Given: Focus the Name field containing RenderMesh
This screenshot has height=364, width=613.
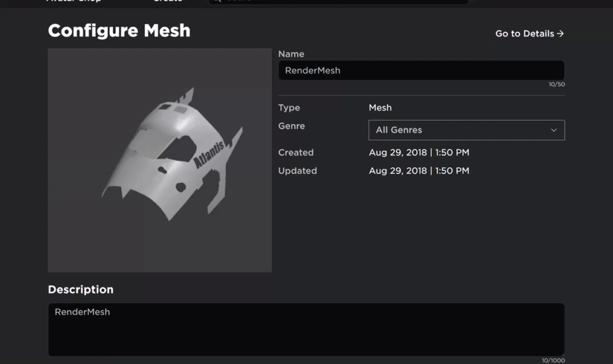Looking at the screenshot, I should coord(421,70).
